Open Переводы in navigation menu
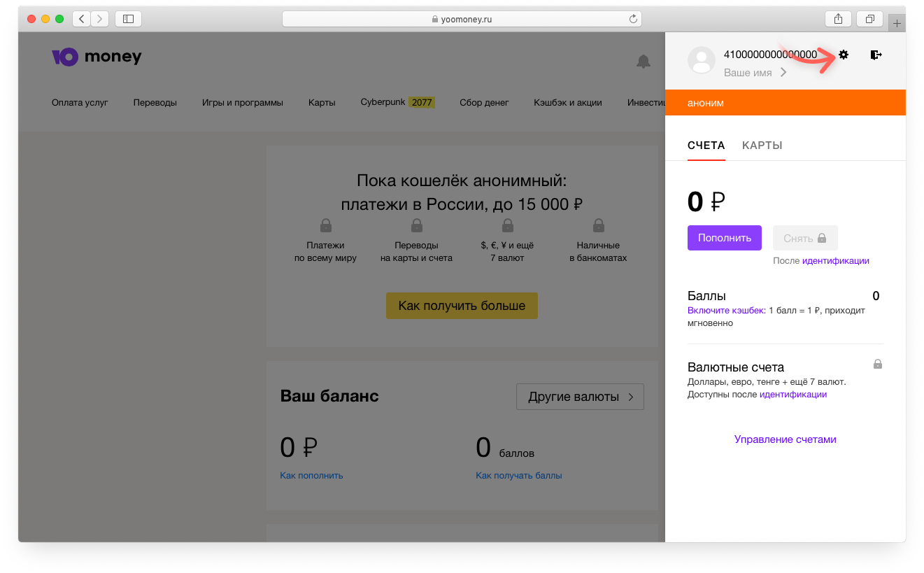This screenshot has height=573, width=924. 155,103
